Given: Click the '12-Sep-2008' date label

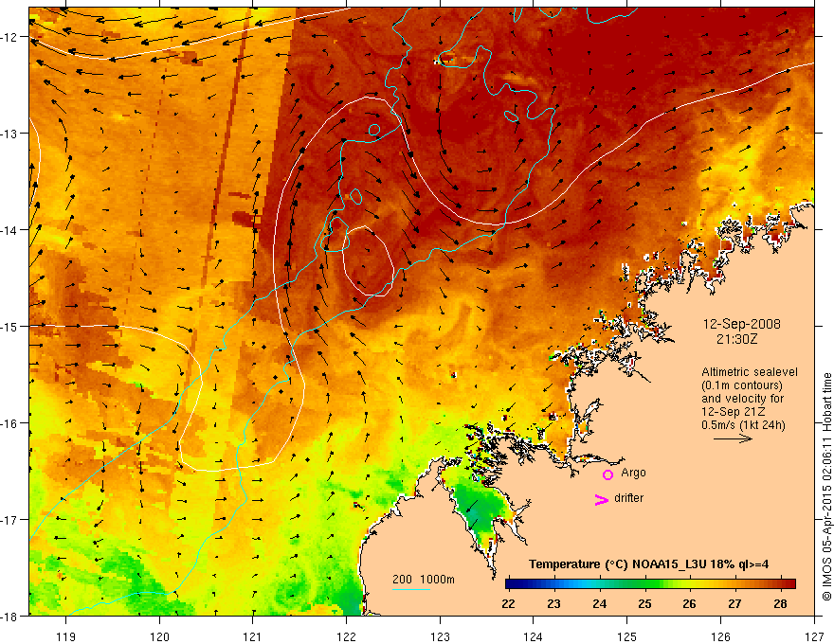Looking at the screenshot, I should click(741, 324).
